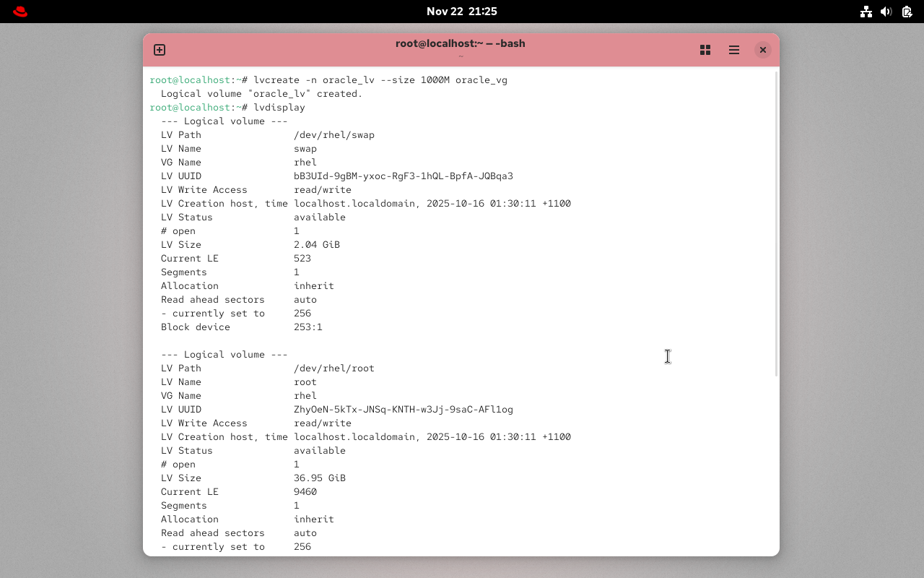Show the tab overview grid

705,50
